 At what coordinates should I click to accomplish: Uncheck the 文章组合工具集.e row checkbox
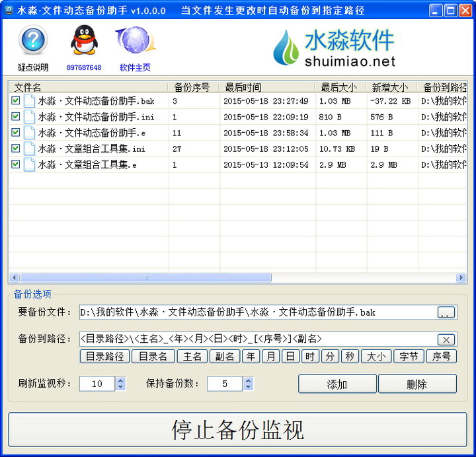[15, 164]
